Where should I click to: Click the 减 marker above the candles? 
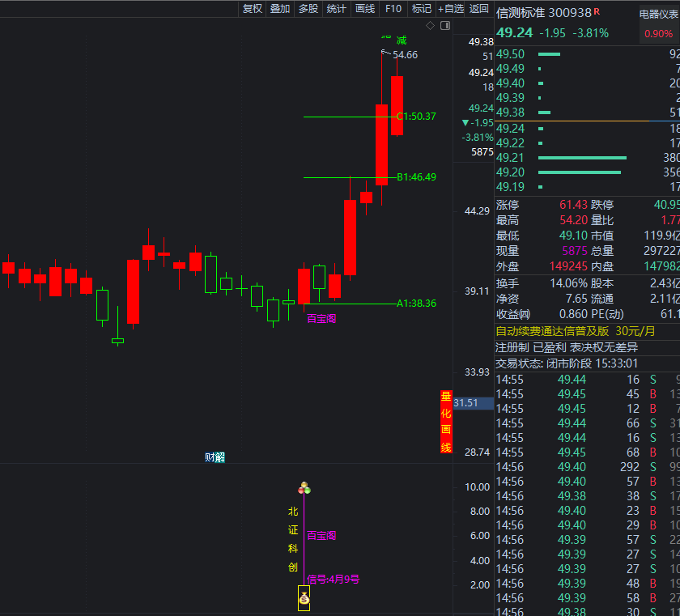(x=402, y=40)
